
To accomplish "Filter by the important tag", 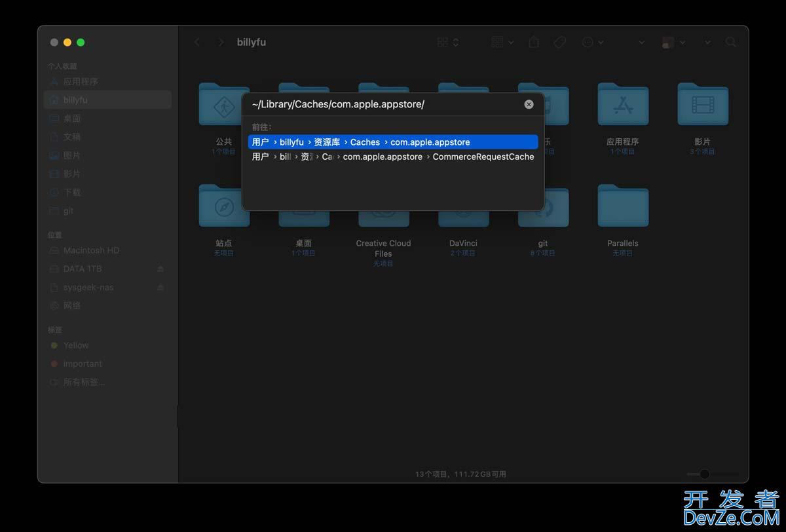I will 107,364.
